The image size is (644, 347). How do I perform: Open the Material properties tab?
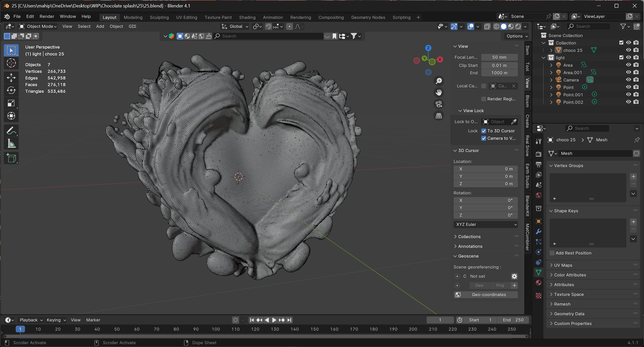click(x=539, y=283)
